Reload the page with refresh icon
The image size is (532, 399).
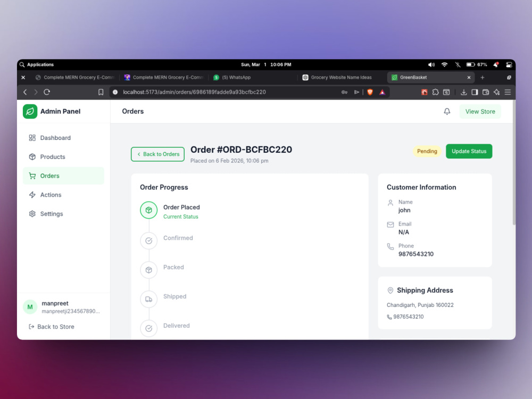point(47,92)
